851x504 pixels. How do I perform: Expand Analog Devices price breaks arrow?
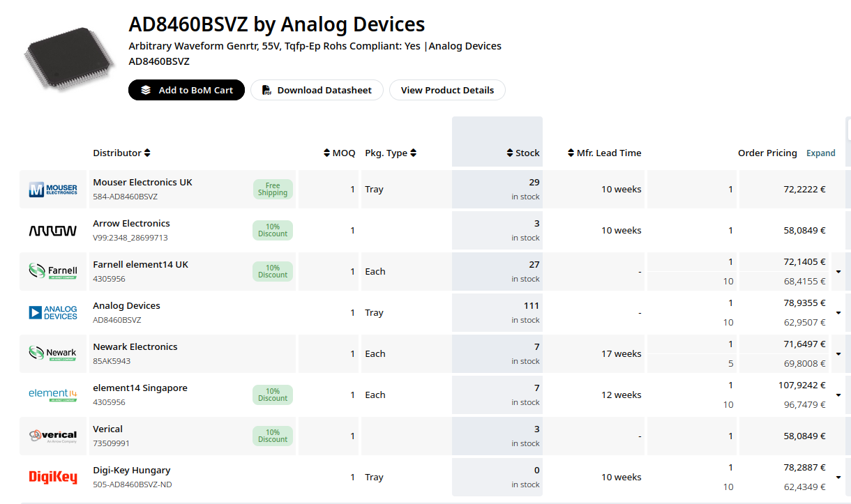click(838, 313)
